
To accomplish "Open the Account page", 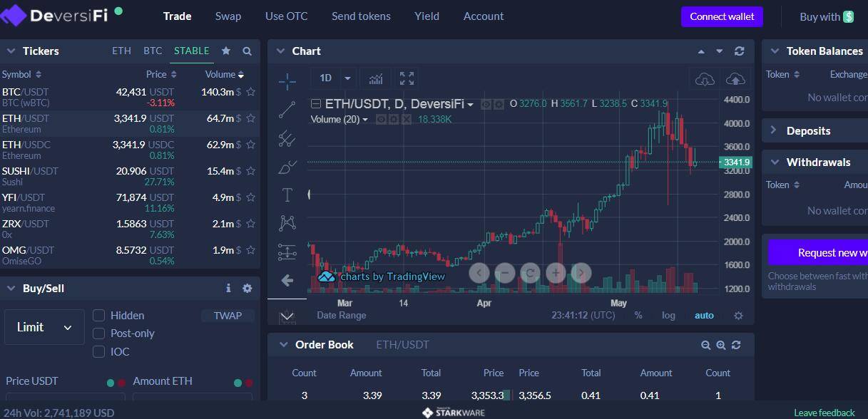I will (484, 16).
